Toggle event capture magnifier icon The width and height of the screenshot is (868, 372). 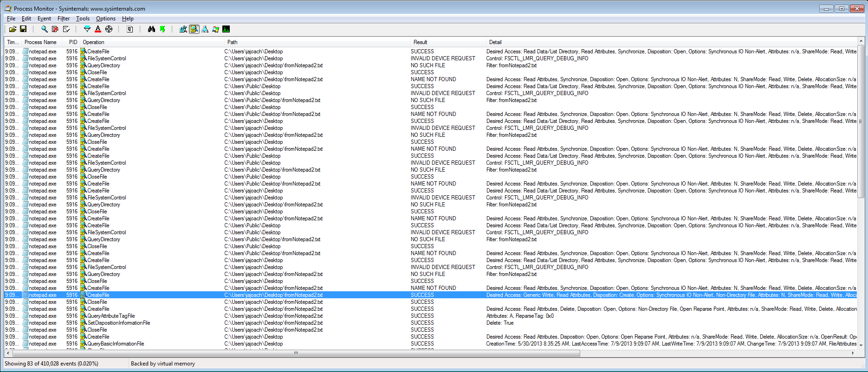(44, 29)
